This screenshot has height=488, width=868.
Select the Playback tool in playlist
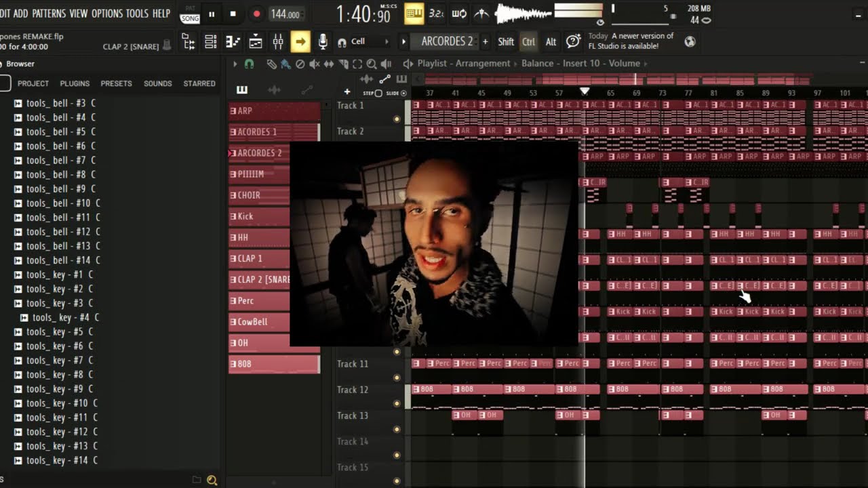click(x=386, y=64)
